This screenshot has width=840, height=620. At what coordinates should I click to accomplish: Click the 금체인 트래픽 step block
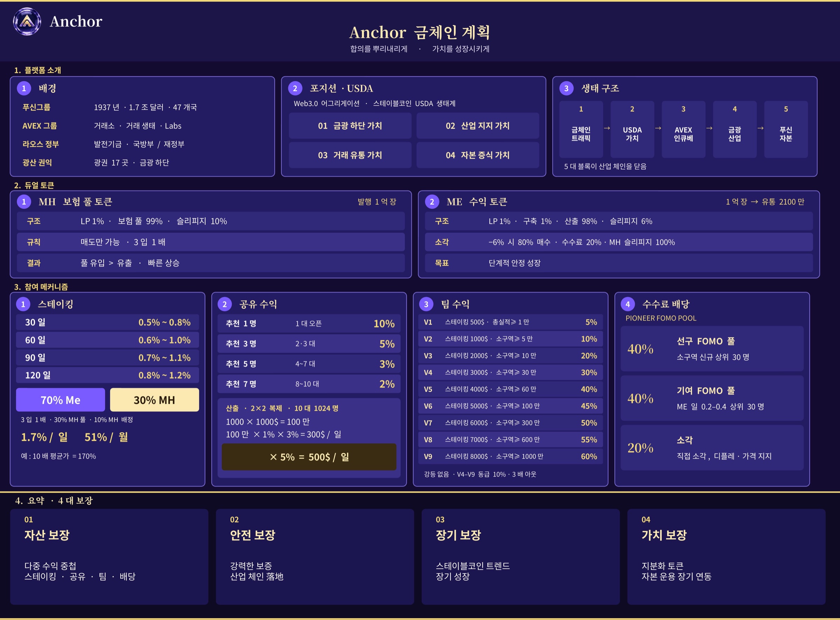coord(581,130)
